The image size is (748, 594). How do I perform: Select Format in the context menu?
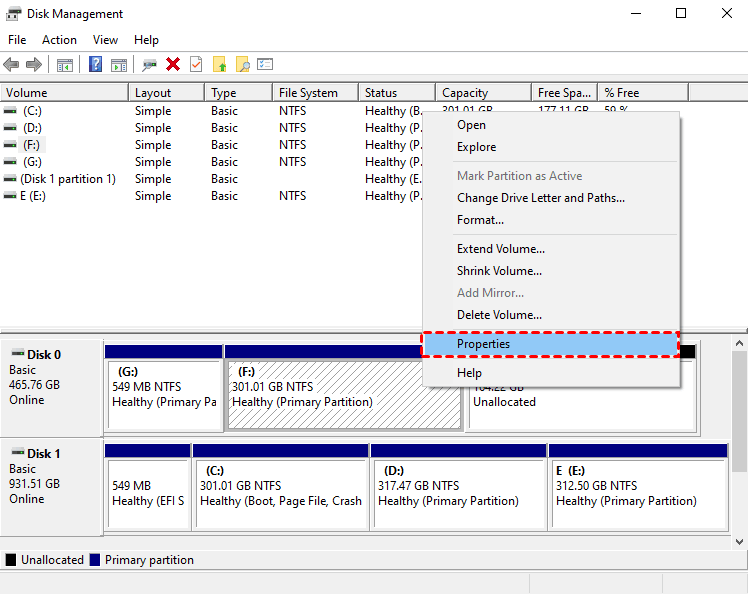[480, 220]
